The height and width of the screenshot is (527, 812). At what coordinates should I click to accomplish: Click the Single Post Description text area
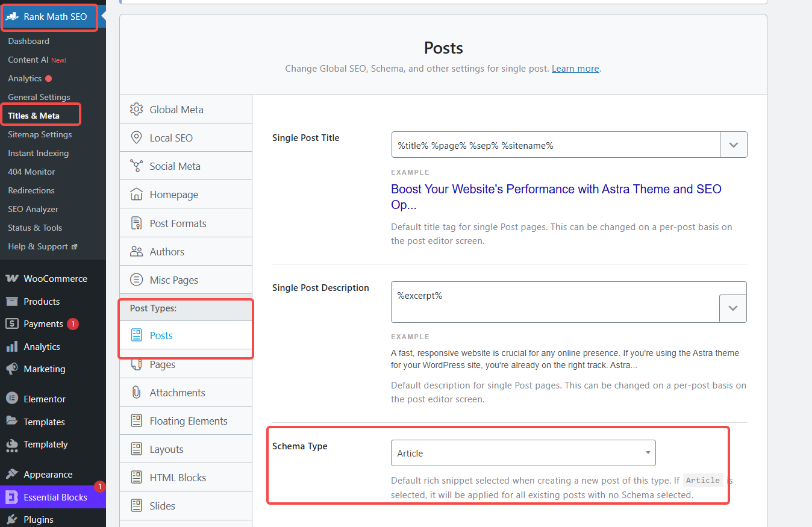[x=554, y=302]
